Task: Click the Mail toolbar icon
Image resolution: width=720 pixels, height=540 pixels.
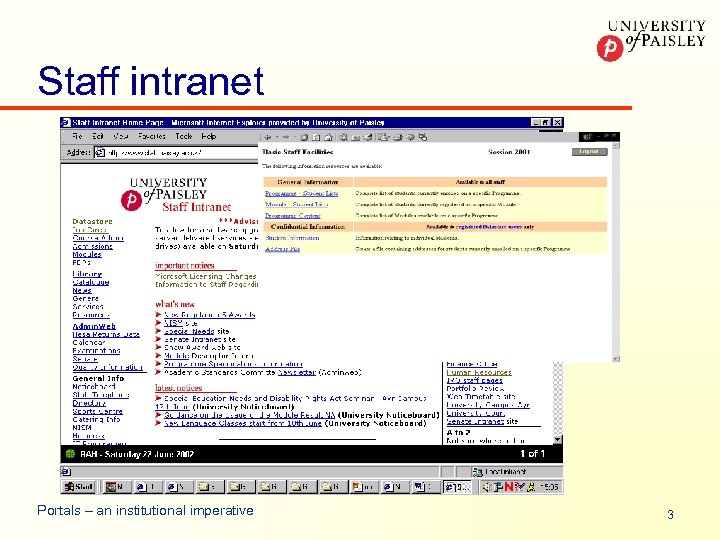Action: (384, 137)
